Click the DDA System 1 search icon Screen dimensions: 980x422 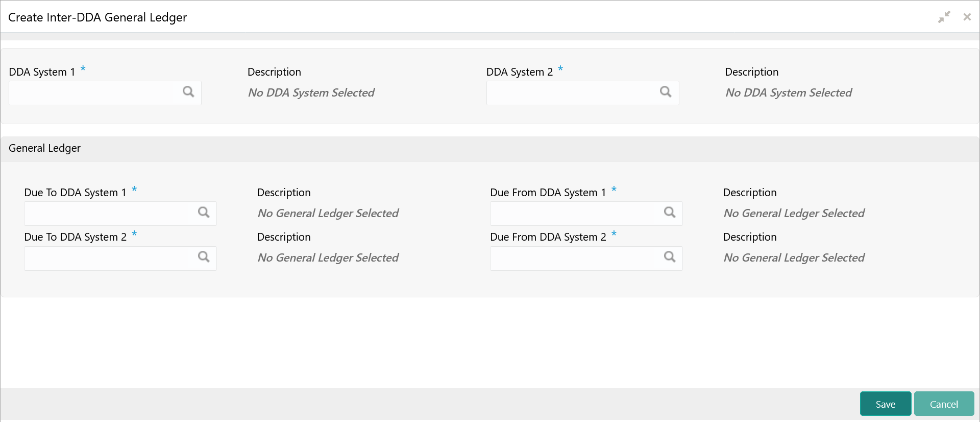point(188,92)
